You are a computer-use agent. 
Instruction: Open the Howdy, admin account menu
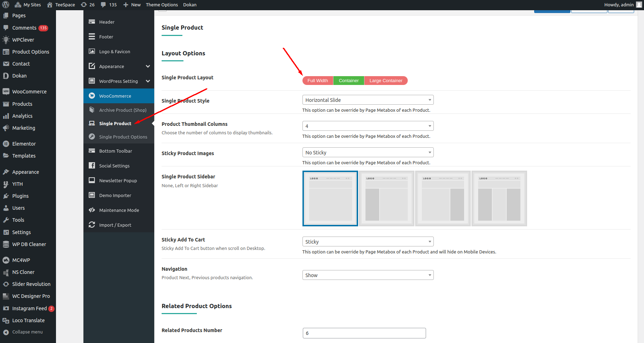623,5
